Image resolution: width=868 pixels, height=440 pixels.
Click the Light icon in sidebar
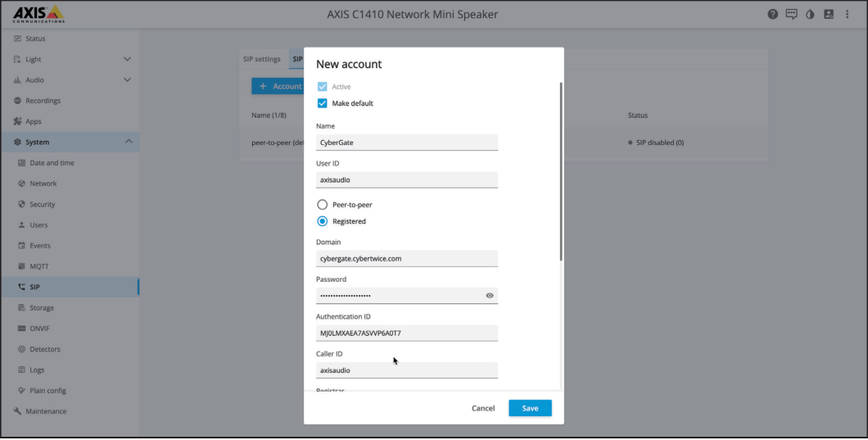tap(17, 59)
